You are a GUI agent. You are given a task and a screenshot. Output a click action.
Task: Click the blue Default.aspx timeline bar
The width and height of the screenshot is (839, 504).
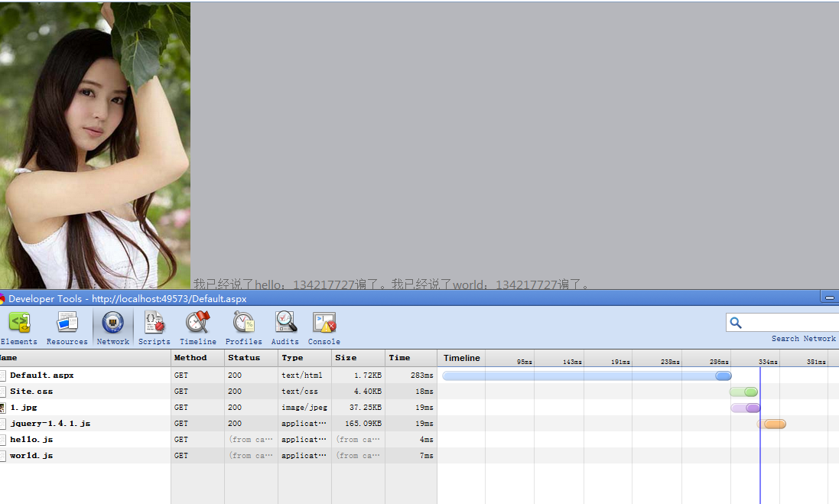(x=585, y=376)
